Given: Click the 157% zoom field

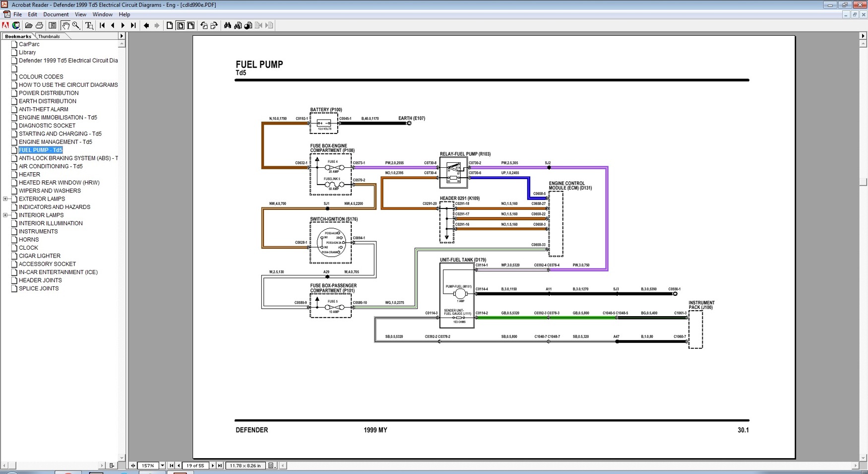Looking at the screenshot, I should (x=148, y=466).
